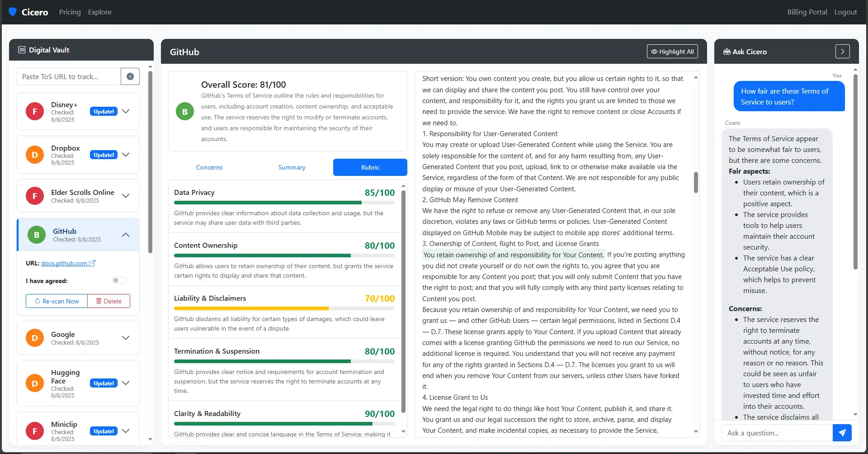Expand the Google vault entry
Screen dimensions: 868x454
click(126, 338)
